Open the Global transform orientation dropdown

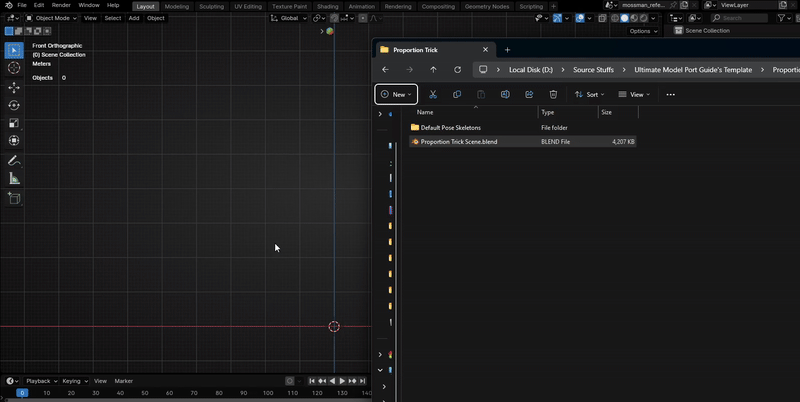pos(288,18)
